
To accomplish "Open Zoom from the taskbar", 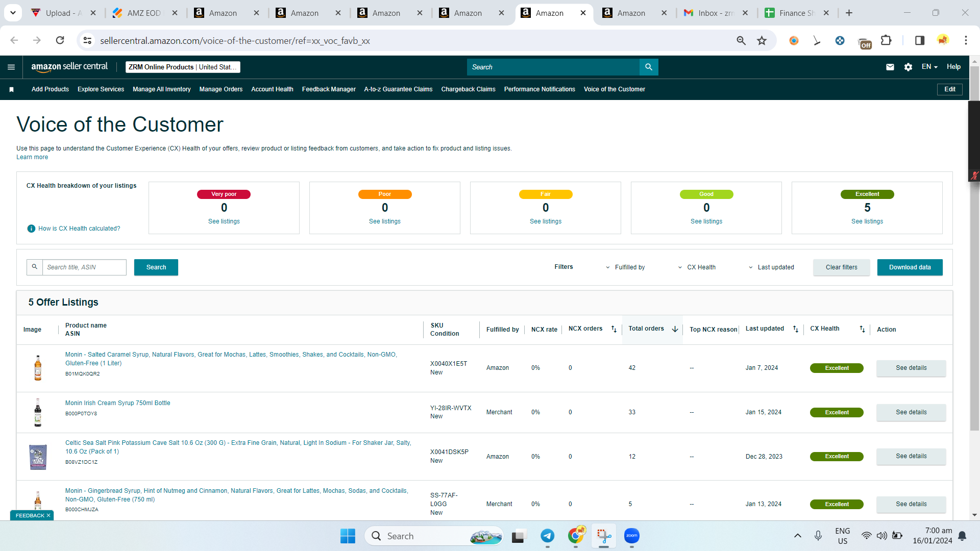I will [x=632, y=536].
